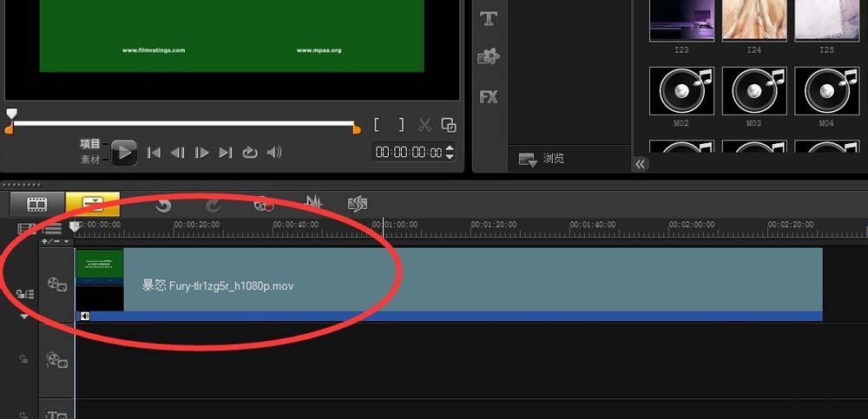Click the Undo arrow in timeline toolbar

pyautogui.click(x=163, y=206)
